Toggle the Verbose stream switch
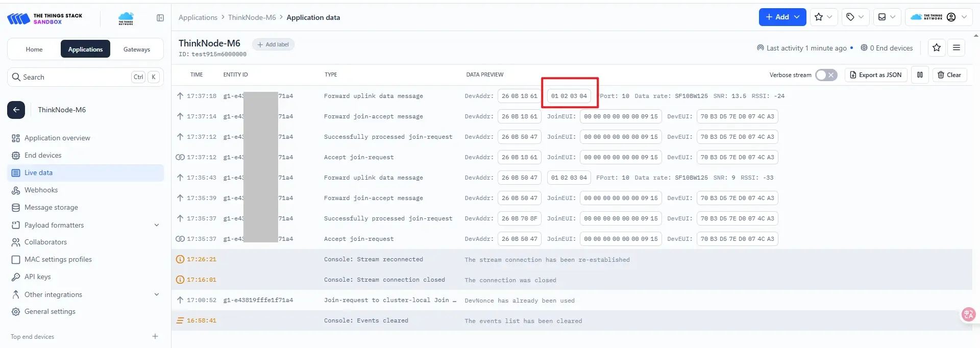Viewport: 980px width, 348px height. click(825, 75)
